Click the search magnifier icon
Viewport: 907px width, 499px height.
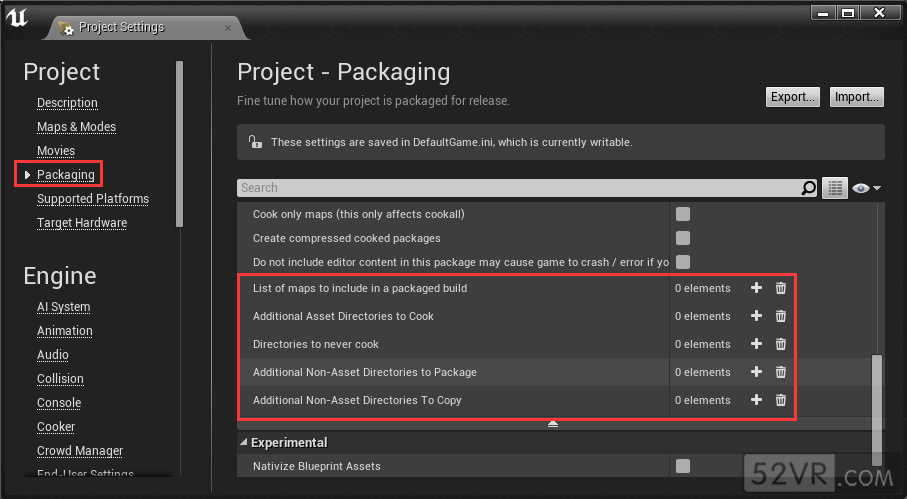808,188
